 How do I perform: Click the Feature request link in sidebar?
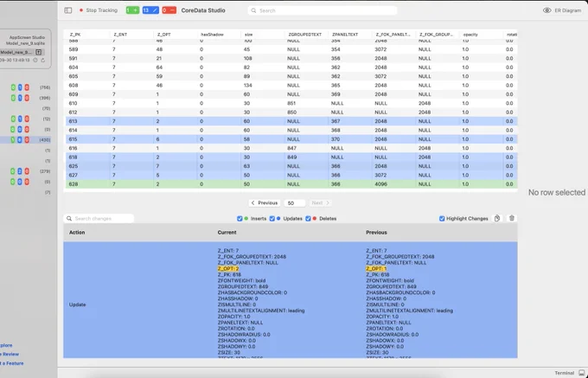point(12,363)
